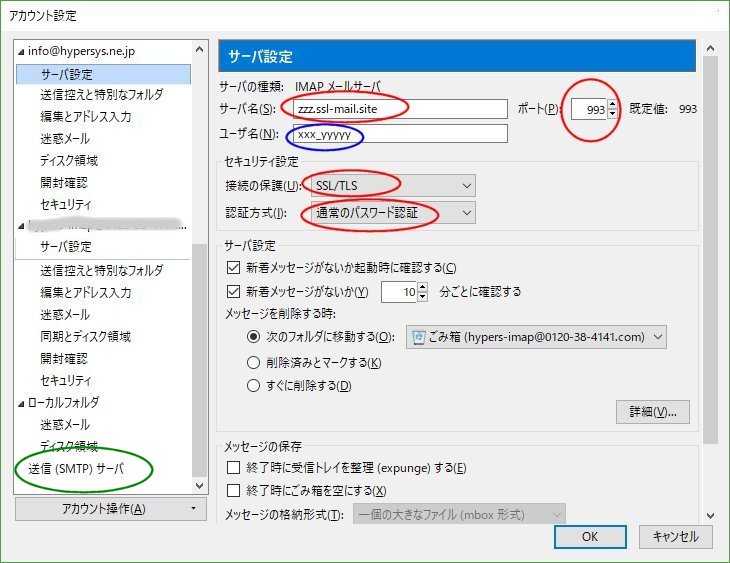This screenshot has height=563, width=730.
Task: Click the 詳細 advanced button
Action: coord(653,412)
